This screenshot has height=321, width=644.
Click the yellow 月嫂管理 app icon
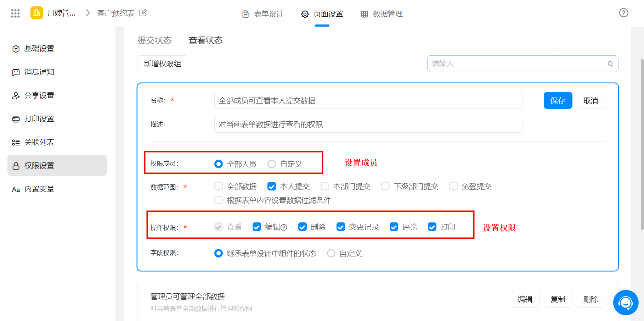coord(37,13)
